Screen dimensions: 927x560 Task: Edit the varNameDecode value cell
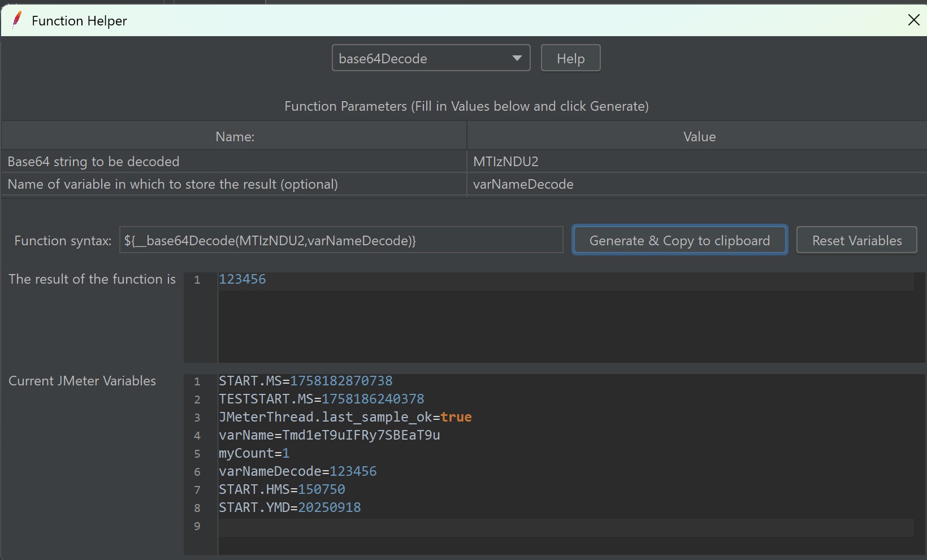tap(696, 184)
